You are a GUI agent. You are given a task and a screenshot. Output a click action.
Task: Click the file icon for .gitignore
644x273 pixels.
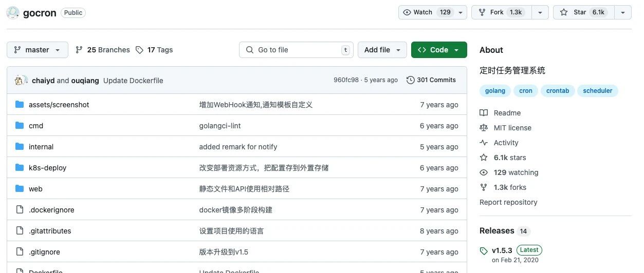tap(20, 252)
